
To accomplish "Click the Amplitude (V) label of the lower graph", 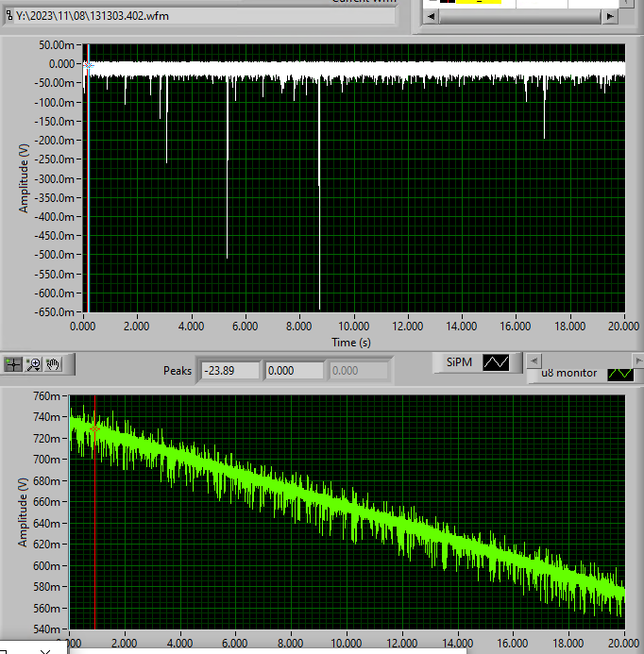I will point(22,512).
